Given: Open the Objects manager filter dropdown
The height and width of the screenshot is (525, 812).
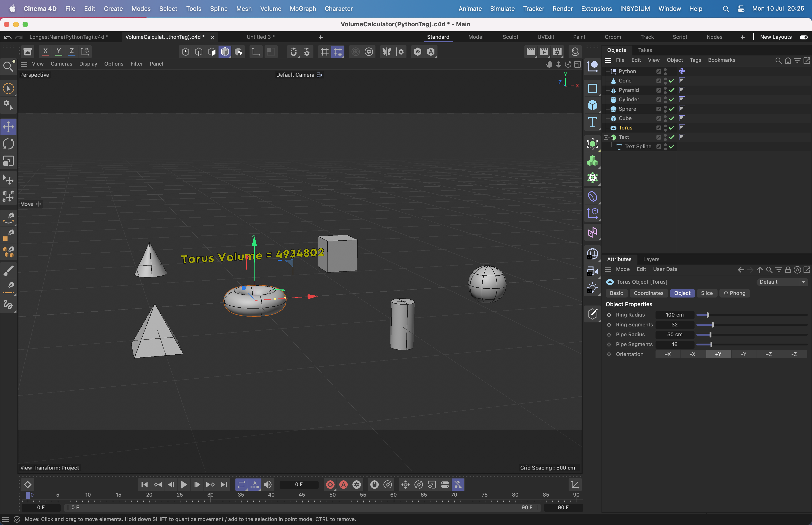Looking at the screenshot, I should click(798, 60).
